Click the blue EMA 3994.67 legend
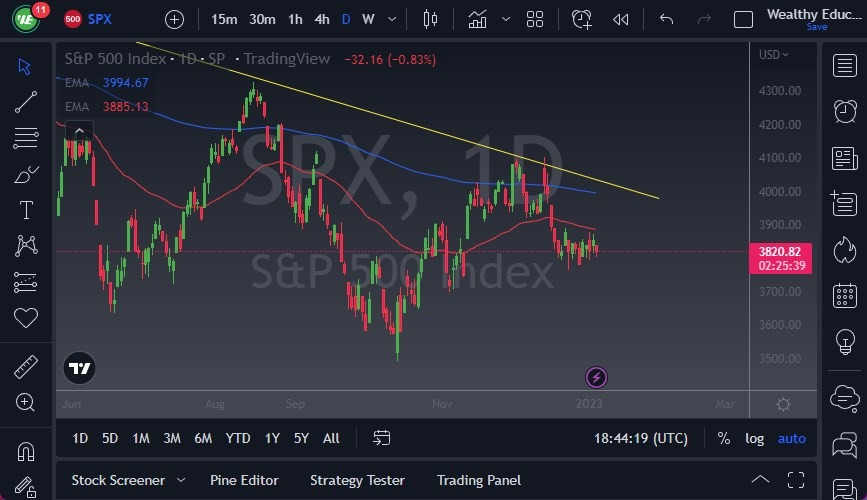 click(x=107, y=82)
